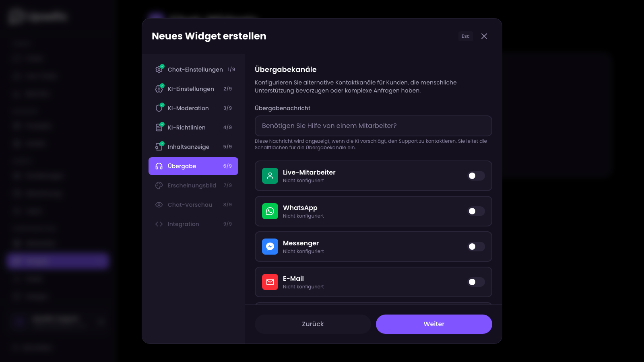
Task: Click the red E-Mail envelope icon
Action: 270,282
